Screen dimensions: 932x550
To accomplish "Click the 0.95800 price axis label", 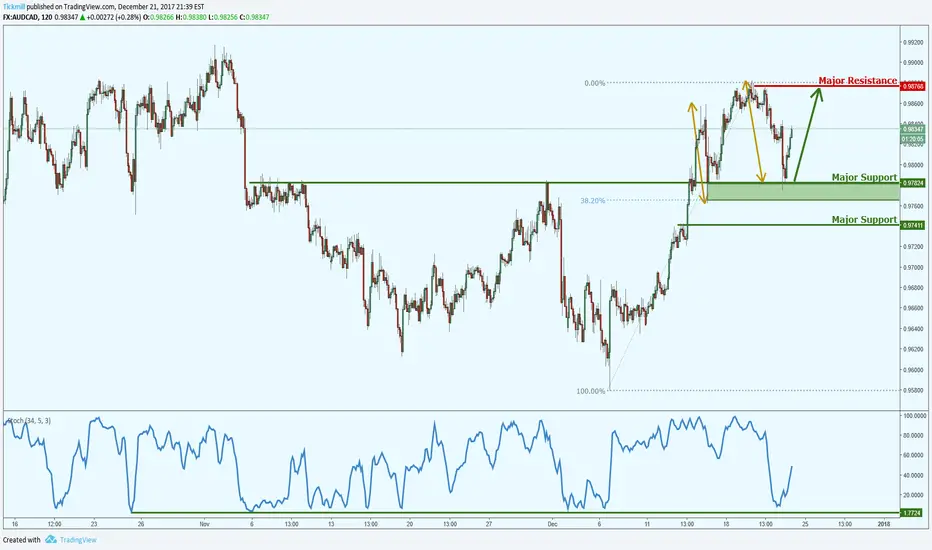I will pos(913,391).
